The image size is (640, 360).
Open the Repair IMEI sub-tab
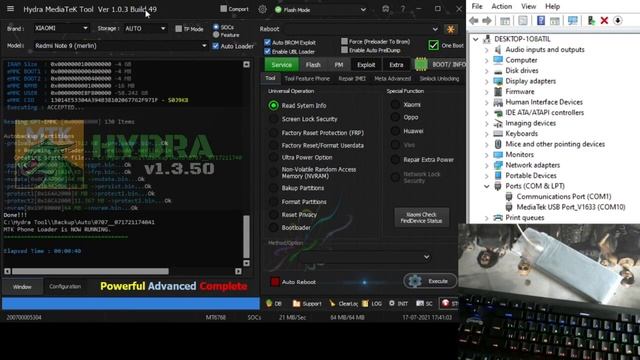352,78
